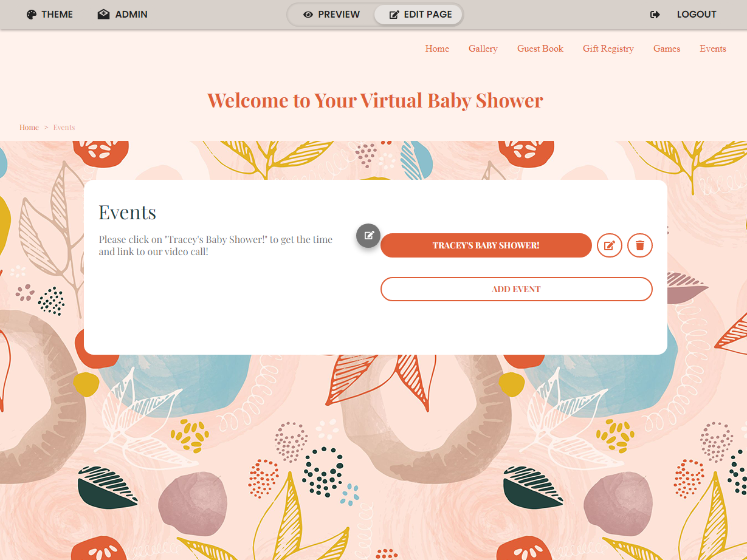Image resolution: width=747 pixels, height=560 pixels.
Task: Click the logout arrow icon
Action: click(655, 15)
